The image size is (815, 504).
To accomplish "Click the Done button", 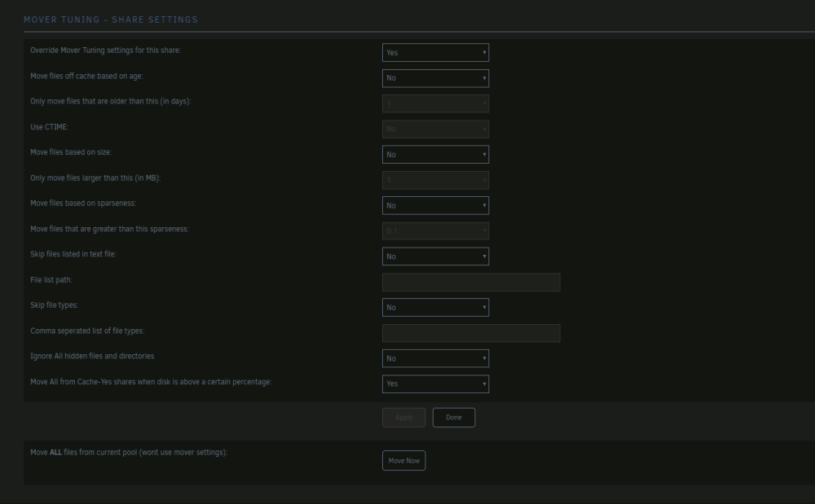I will (x=454, y=418).
